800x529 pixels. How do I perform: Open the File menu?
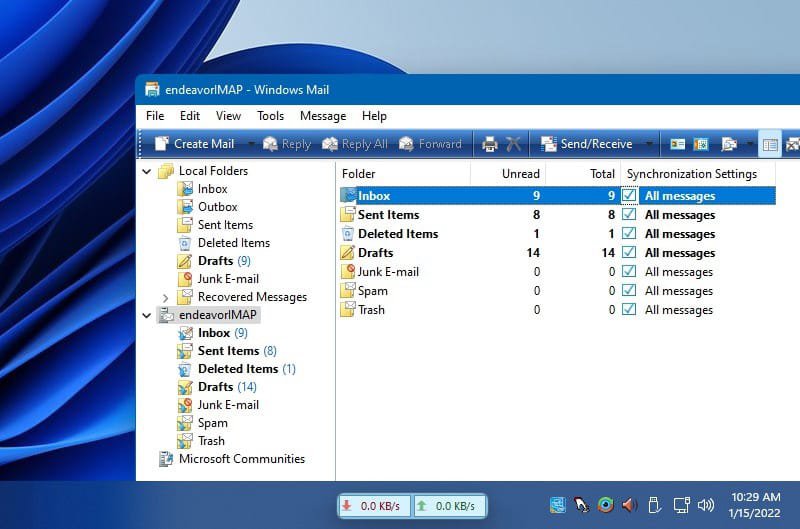pos(155,116)
